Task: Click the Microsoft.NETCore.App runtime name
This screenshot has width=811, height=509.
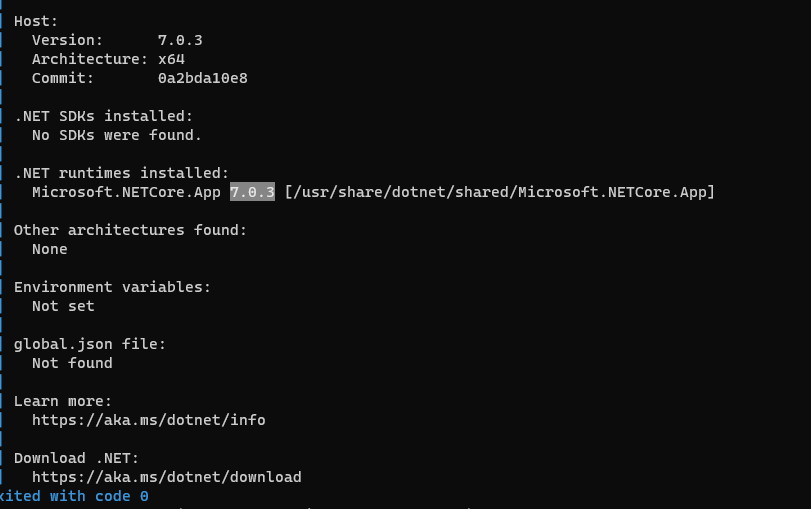Action: 126,192
